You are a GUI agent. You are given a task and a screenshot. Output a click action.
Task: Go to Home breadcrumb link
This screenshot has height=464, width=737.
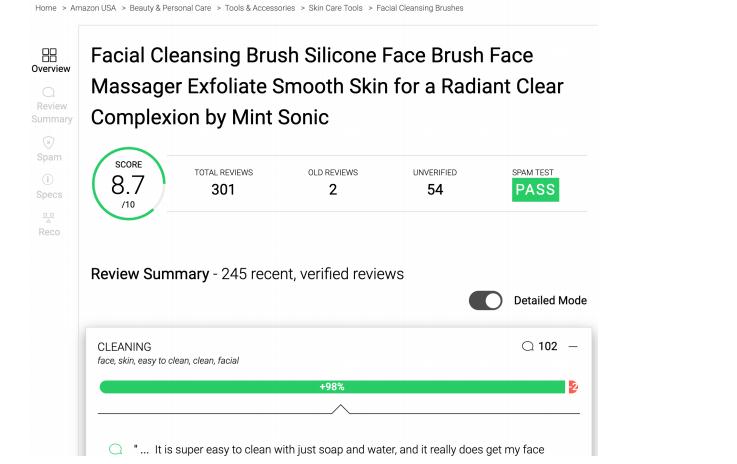pos(46,8)
